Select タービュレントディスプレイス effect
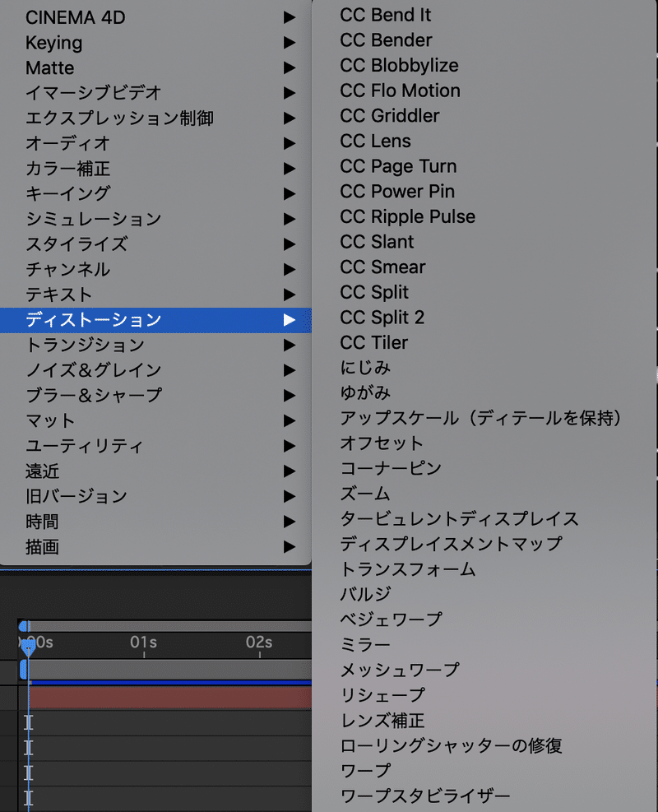Image resolution: width=658 pixels, height=812 pixels. [484, 519]
